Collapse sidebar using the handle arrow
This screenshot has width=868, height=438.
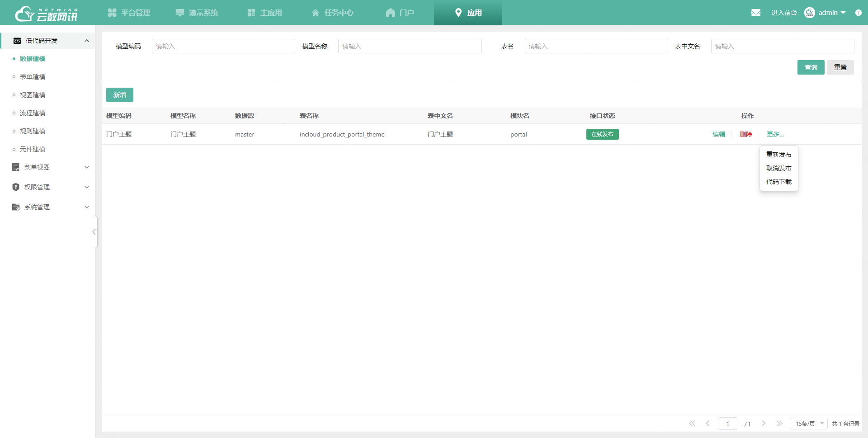click(94, 232)
